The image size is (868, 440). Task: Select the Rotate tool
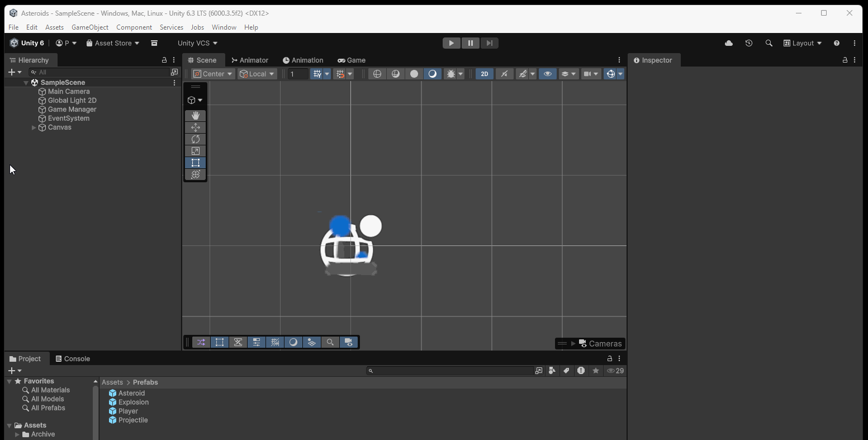click(x=195, y=139)
